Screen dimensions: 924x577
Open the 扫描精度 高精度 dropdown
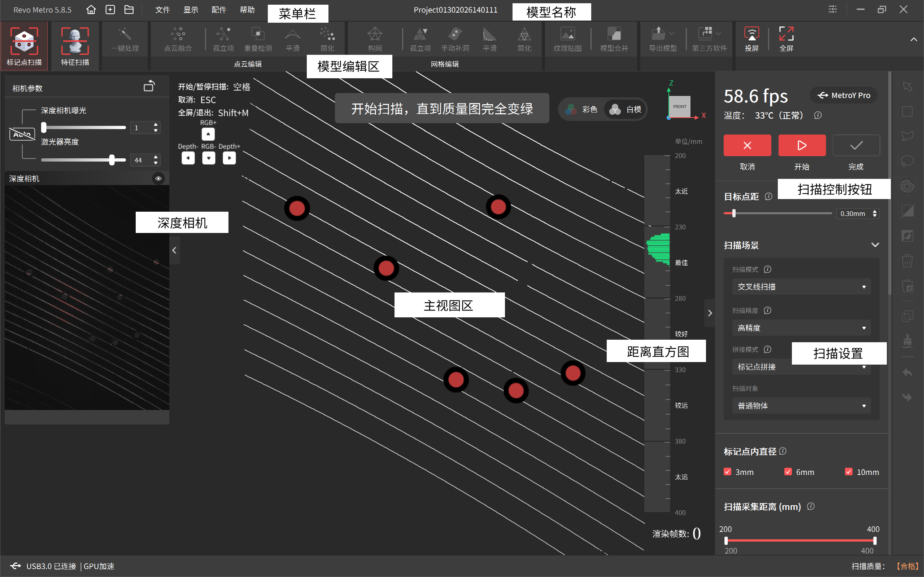click(x=801, y=328)
